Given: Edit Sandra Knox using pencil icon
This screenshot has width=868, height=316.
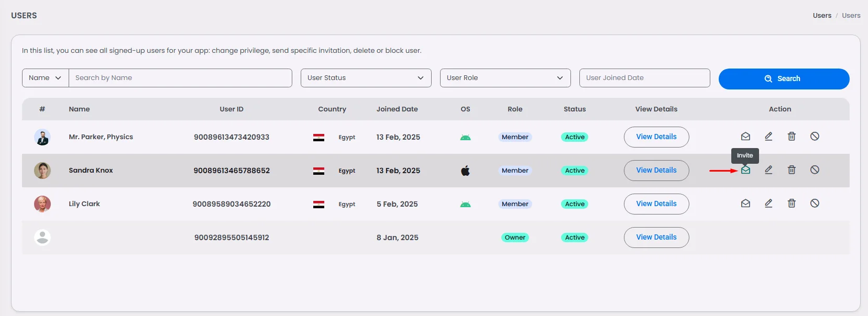Looking at the screenshot, I should 768,170.
